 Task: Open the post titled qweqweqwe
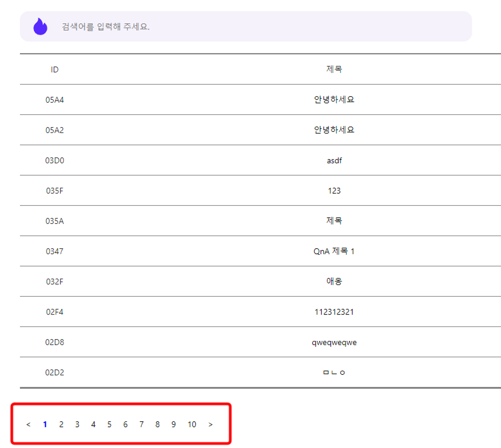(334, 343)
